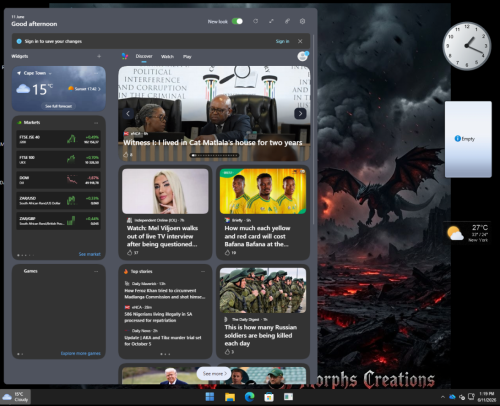Show previous headline carousel arrow
Image resolution: width=500 pixels, height=406 pixels.
tap(128, 114)
